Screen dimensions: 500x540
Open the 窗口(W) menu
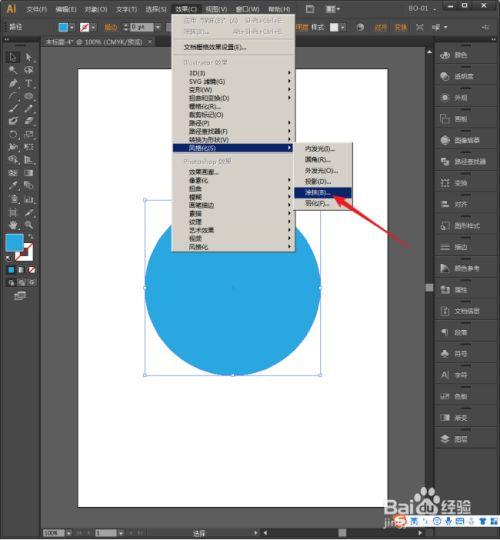coord(247,9)
